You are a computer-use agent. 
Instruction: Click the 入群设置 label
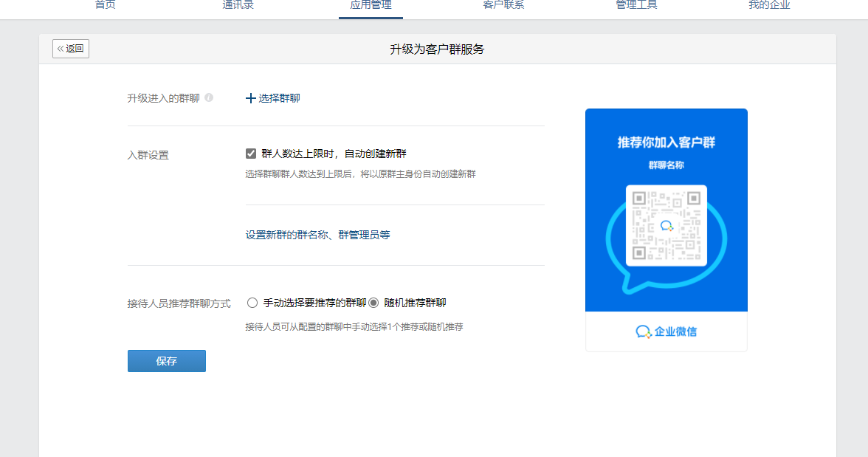(x=148, y=155)
